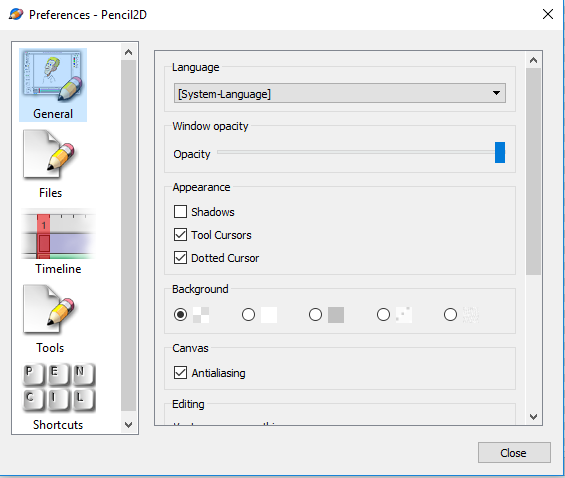Disable the Tool Cursors checkbox
The image size is (565, 478).
click(x=180, y=235)
